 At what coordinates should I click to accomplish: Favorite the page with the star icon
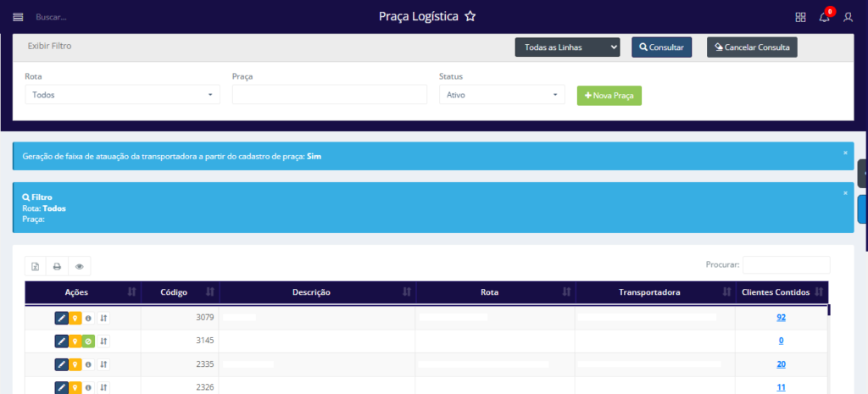(x=494, y=16)
